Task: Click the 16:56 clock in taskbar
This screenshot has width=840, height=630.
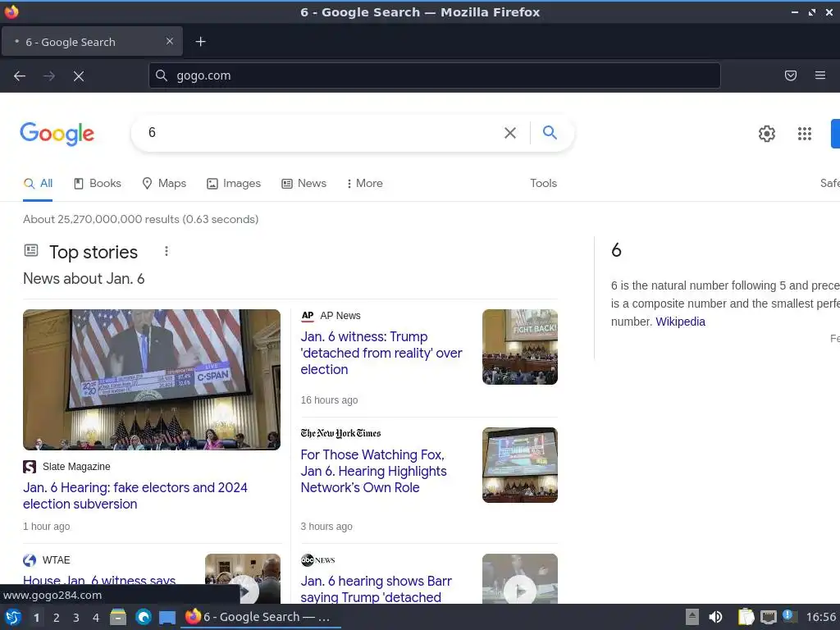Action: (820, 617)
